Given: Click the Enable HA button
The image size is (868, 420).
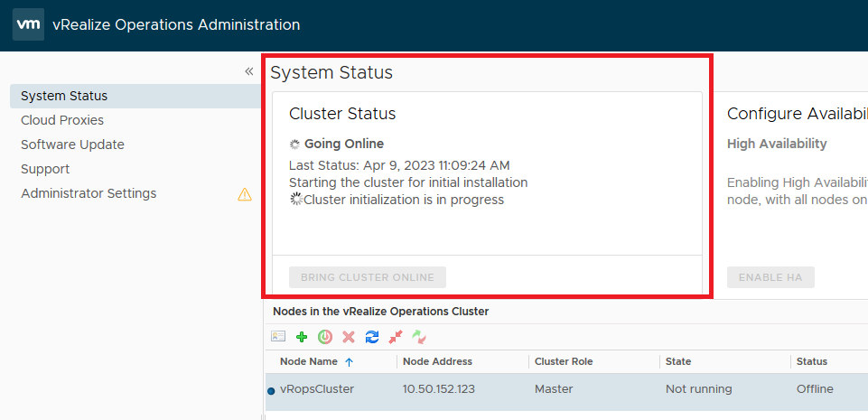Looking at the screenshot, I should pos(770,277).
